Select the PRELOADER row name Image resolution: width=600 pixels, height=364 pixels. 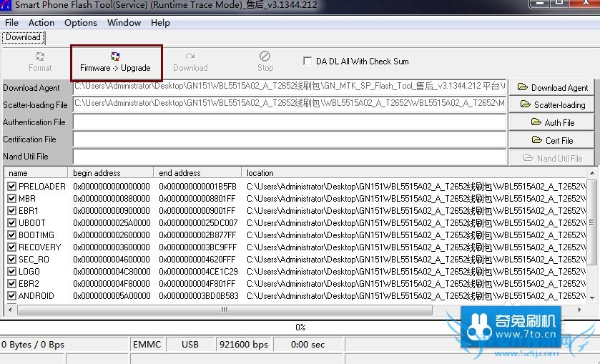42,187
